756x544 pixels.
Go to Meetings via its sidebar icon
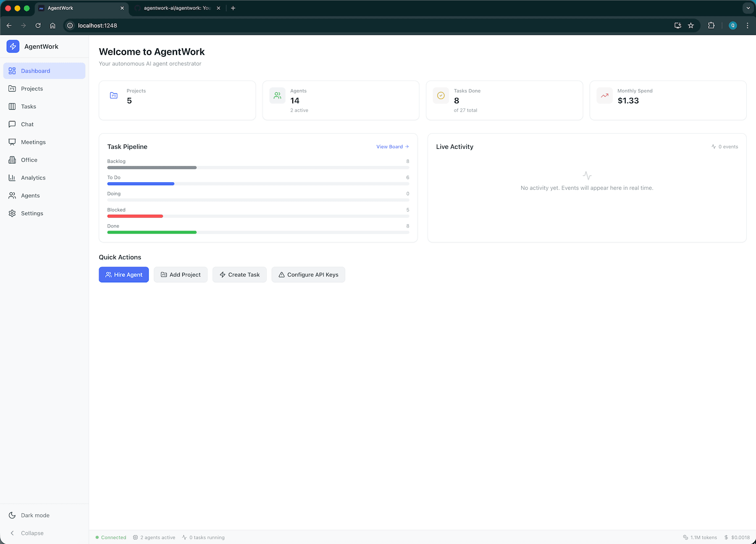click(12, 142)
